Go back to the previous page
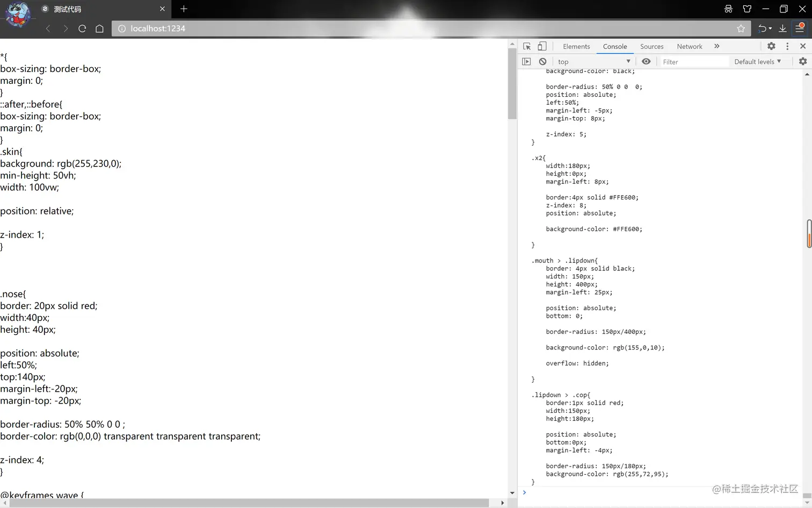Viewport: 812px width, 508px height. click(48, 28)
